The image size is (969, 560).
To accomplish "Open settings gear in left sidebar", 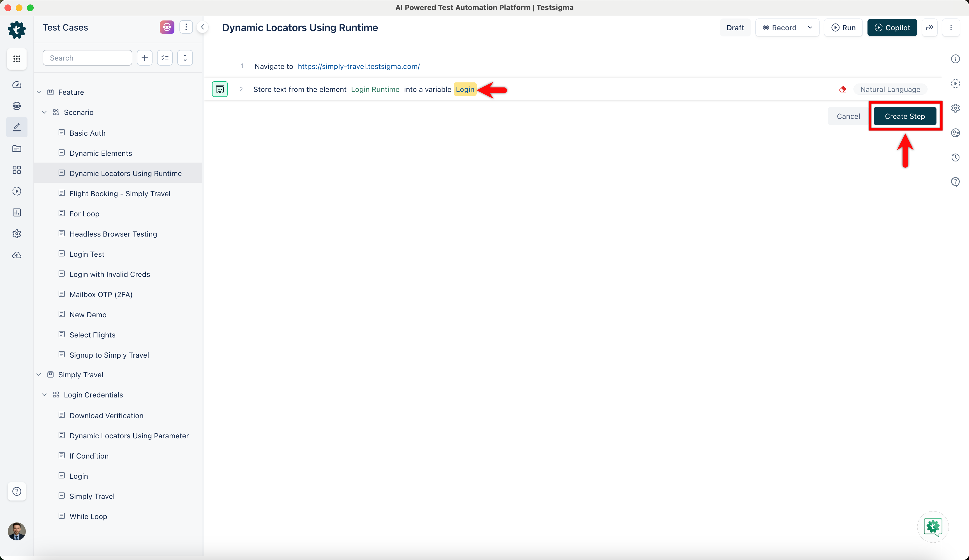I will (17, 234).
